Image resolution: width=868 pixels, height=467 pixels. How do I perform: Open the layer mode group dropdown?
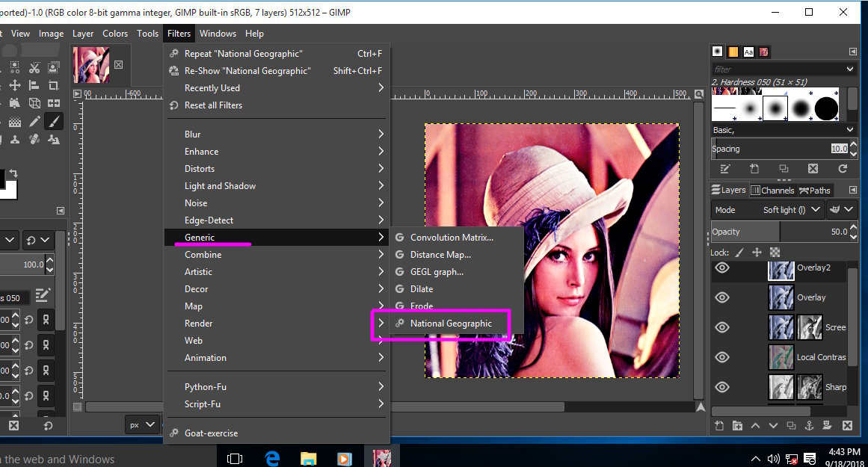841,210
